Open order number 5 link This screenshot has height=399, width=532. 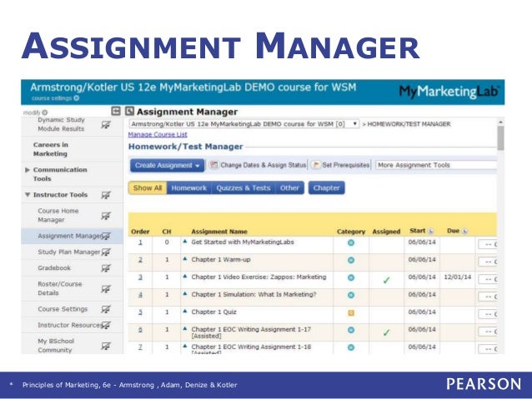(140, 312)
